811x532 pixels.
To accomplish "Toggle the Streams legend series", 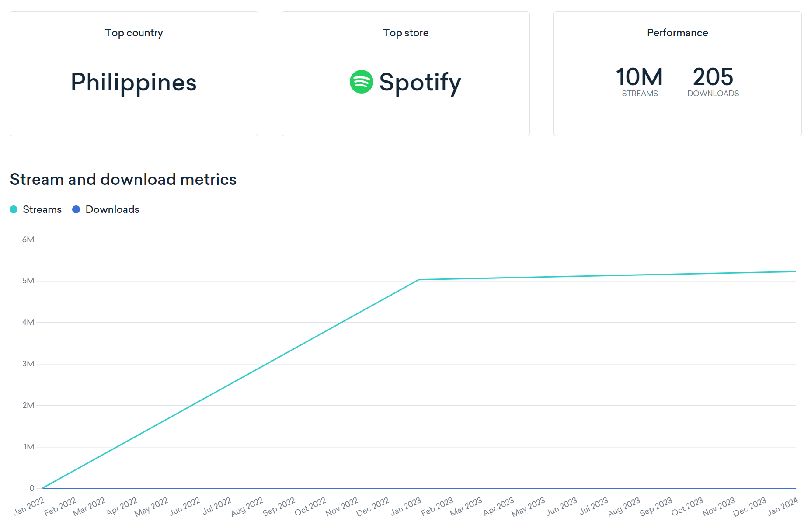I will point(36,209).
